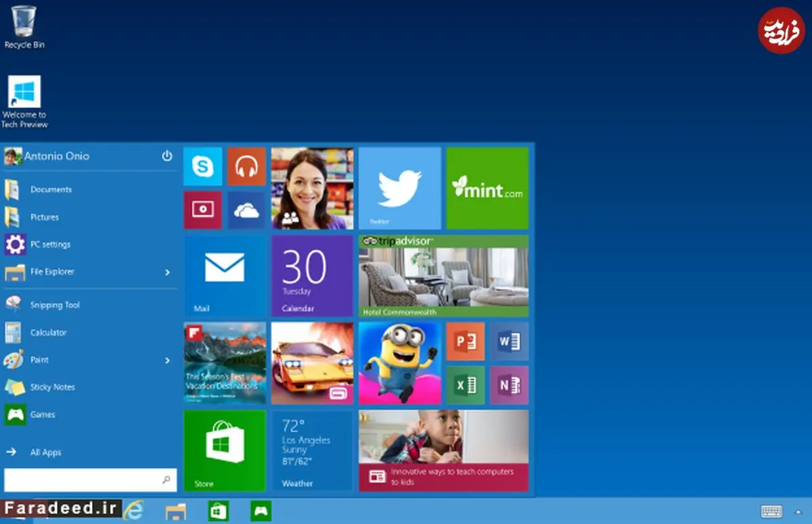Click the search magnifier icon

tap(166, 480)
